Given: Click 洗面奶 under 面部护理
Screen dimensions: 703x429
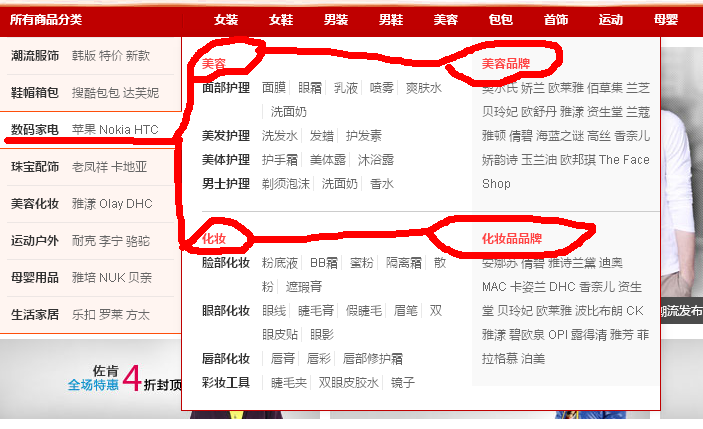Looking at the screenshot, I should point(289,112).
